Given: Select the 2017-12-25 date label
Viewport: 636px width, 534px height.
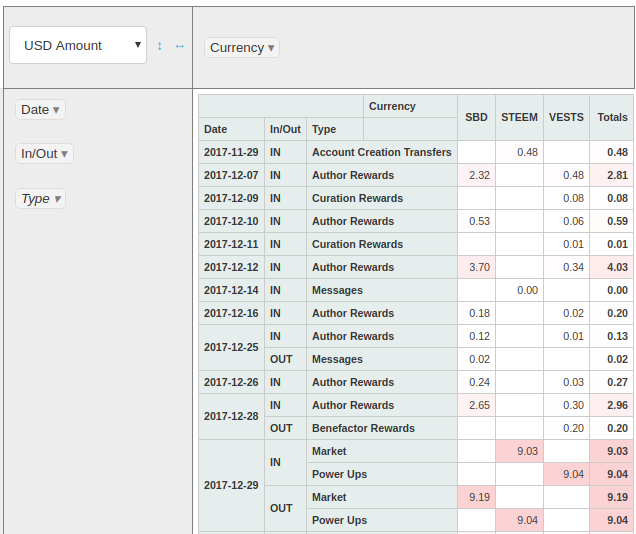Looking at the screenshot, I should 231,347.
